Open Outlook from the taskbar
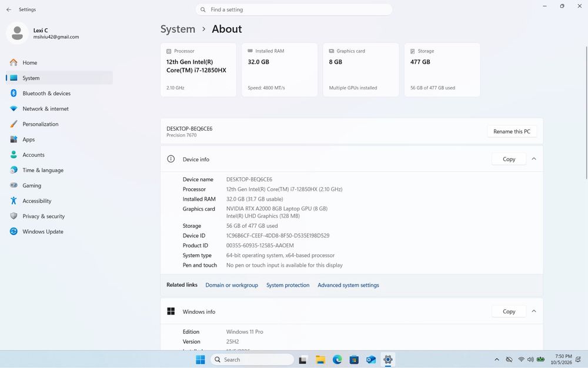Image resolution: width=588 pixels, height=368 pixels. tap(371, 359)
